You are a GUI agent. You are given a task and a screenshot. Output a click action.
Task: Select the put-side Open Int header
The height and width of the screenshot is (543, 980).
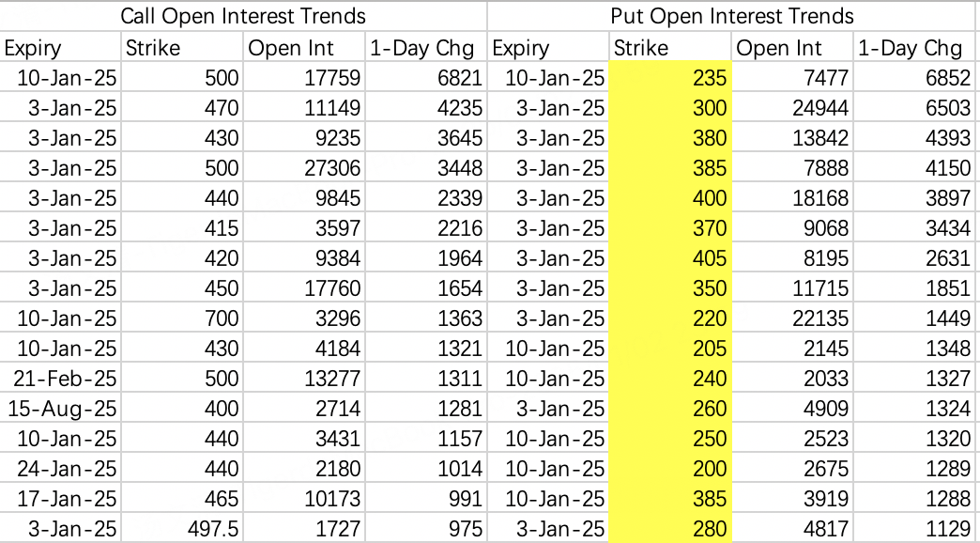point(779,48)
